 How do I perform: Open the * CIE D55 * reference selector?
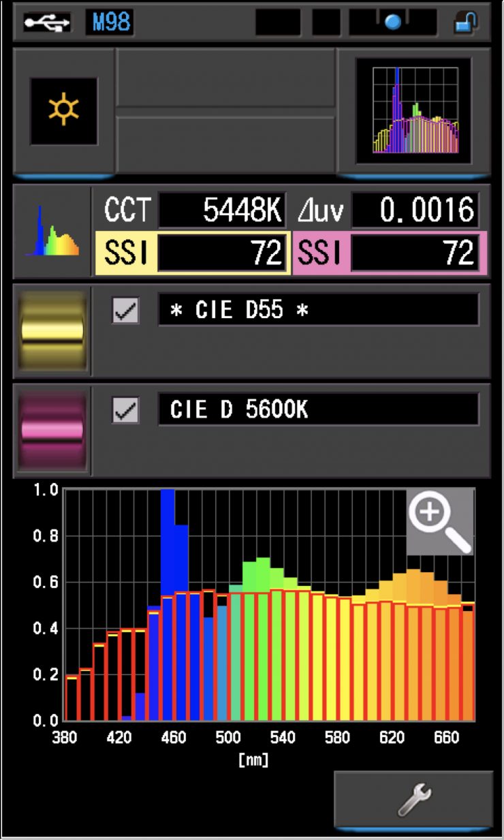[318, 310]
